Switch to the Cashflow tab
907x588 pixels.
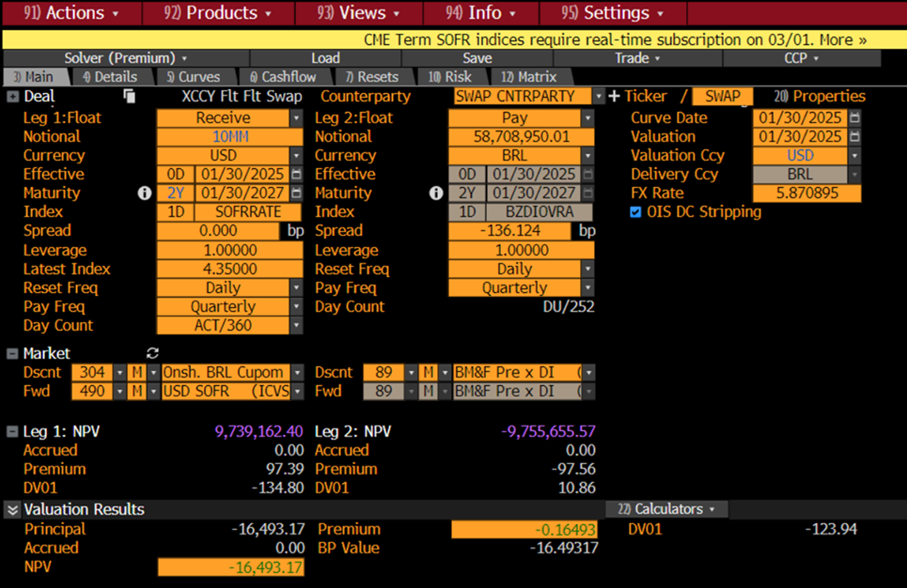pyautogui.click(x=283, y=77)
